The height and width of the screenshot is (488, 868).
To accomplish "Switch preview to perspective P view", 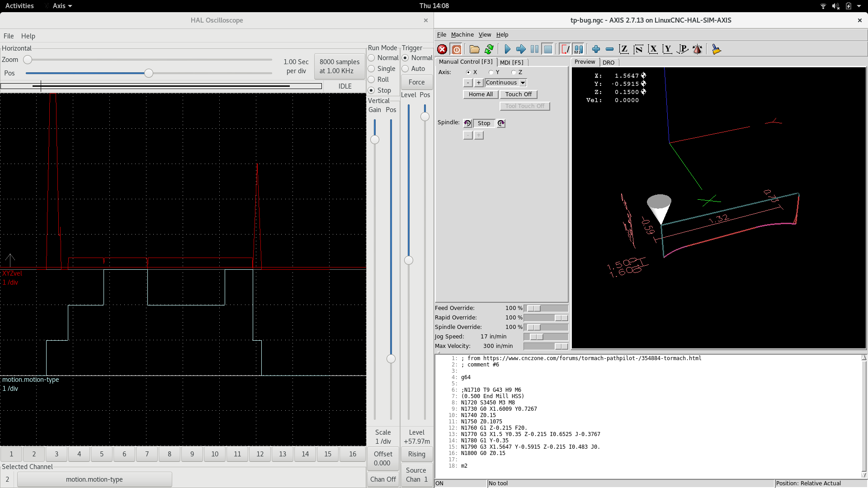I will tap(682, 49).
